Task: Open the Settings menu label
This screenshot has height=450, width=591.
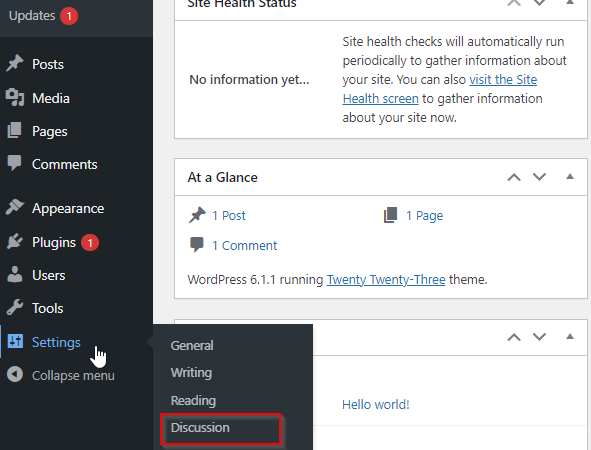Action: tap(56, 342)
